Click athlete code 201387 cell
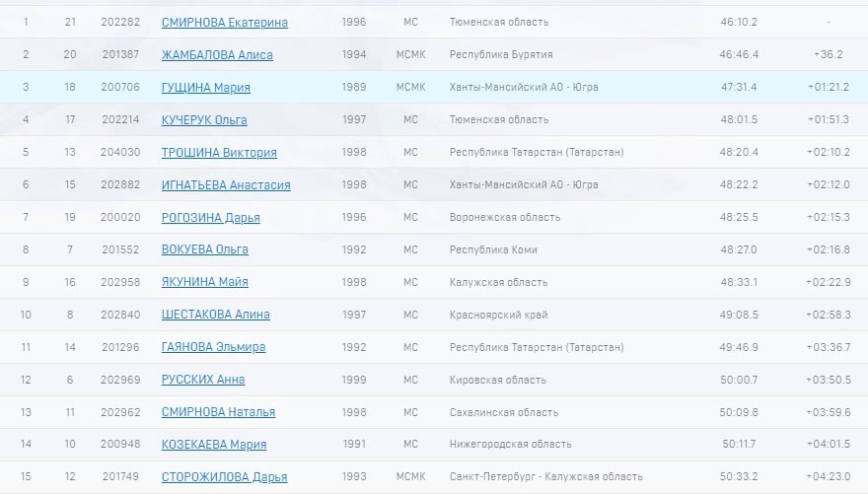The height and width of the screenshot is (494, 868). coord(120,54)
